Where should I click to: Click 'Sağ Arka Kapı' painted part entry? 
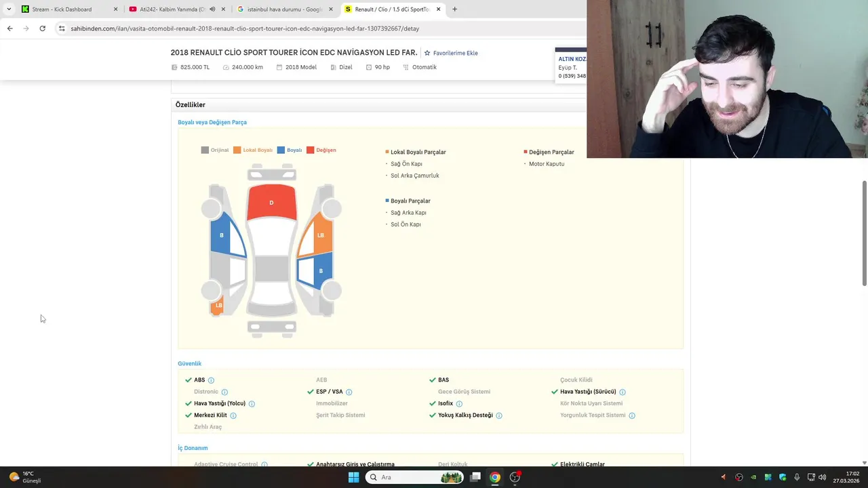tap(408, 213)
